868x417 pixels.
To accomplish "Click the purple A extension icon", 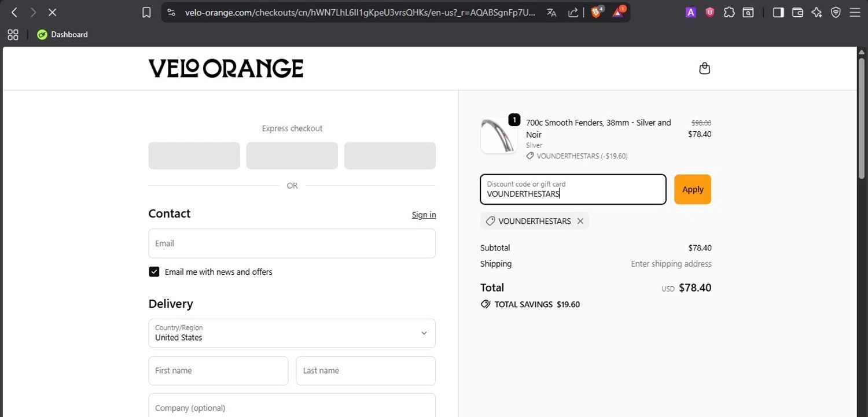I will click(690, 12).
